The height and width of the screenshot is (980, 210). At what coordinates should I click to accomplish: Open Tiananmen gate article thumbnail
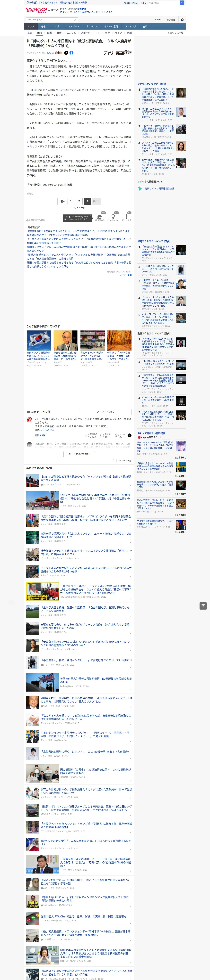click(x=42, y=500)
